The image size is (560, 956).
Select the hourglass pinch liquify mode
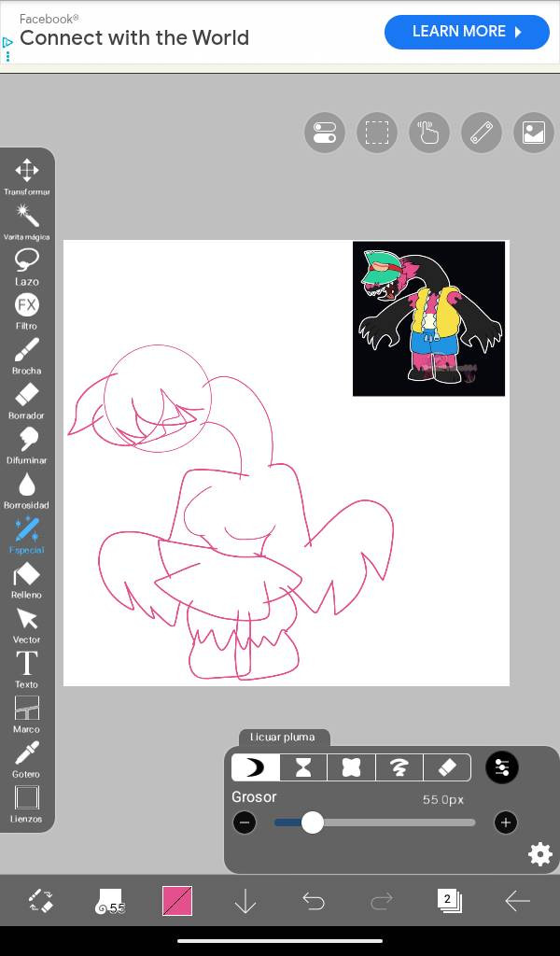coord(303,767)
